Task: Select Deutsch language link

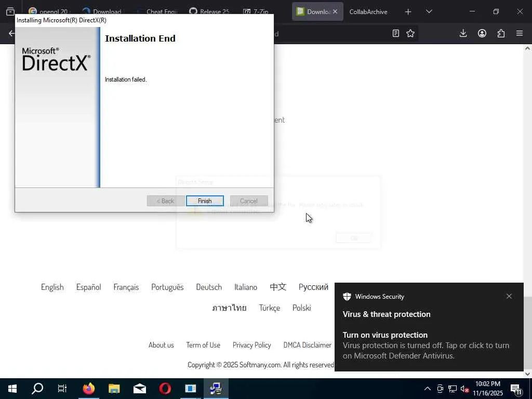Action: click(209, 287)
